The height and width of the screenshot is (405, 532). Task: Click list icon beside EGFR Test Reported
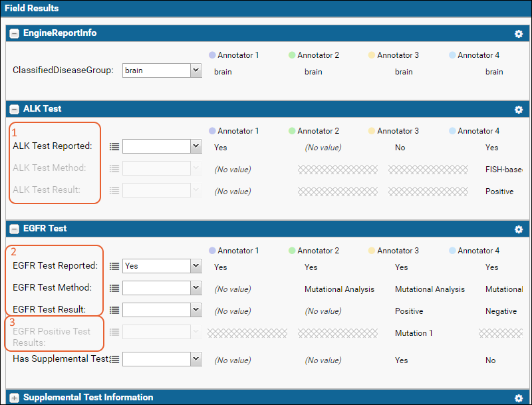point(114,267)
